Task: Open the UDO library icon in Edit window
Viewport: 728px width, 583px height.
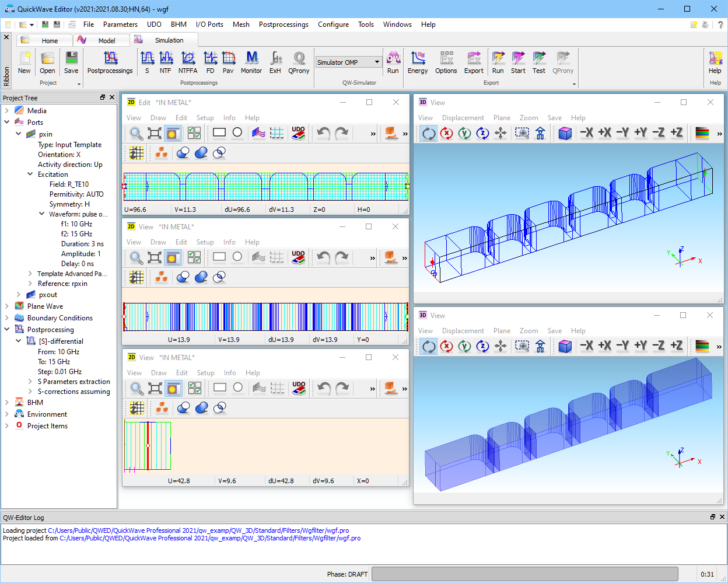Action: click(299, 133)
